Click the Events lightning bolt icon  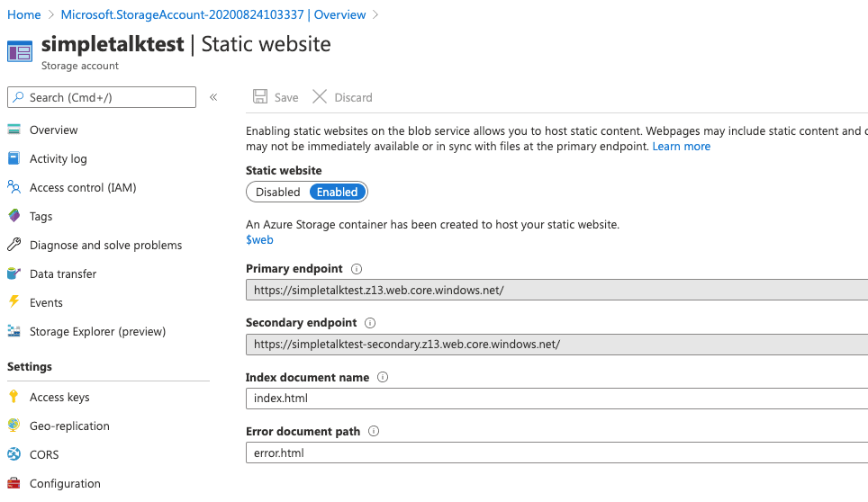pos(14,302)
